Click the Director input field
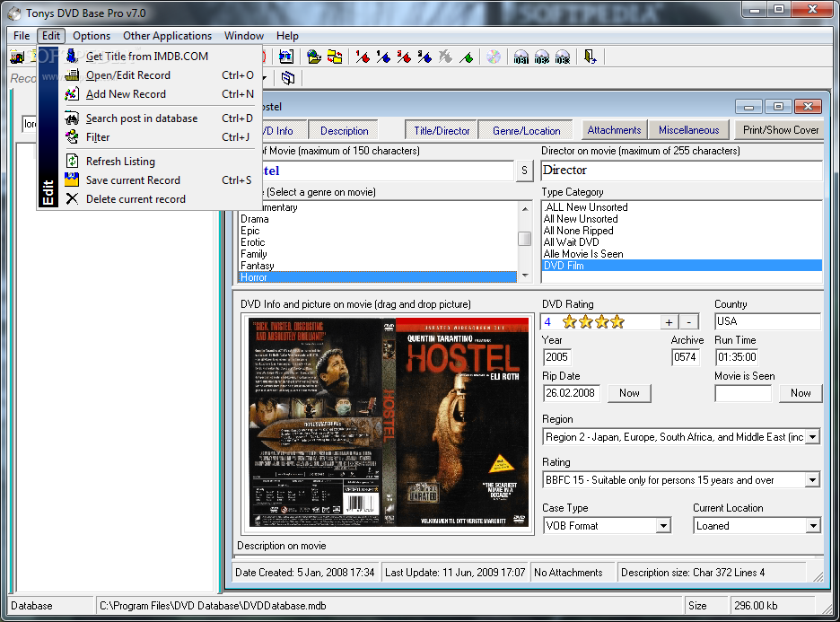The width and height of the screenshot is (840, 622). (x=681, y=171)
